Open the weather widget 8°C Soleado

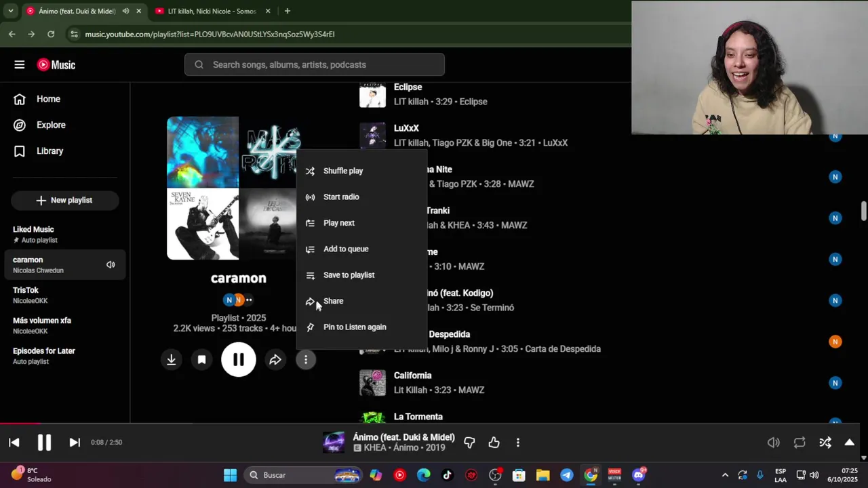click(31, 474)
